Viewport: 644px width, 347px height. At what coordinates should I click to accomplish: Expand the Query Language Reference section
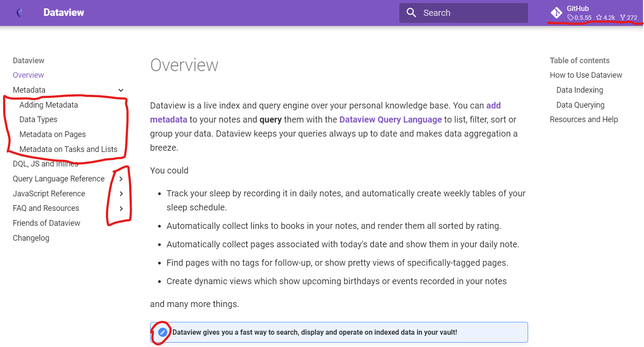121,179
